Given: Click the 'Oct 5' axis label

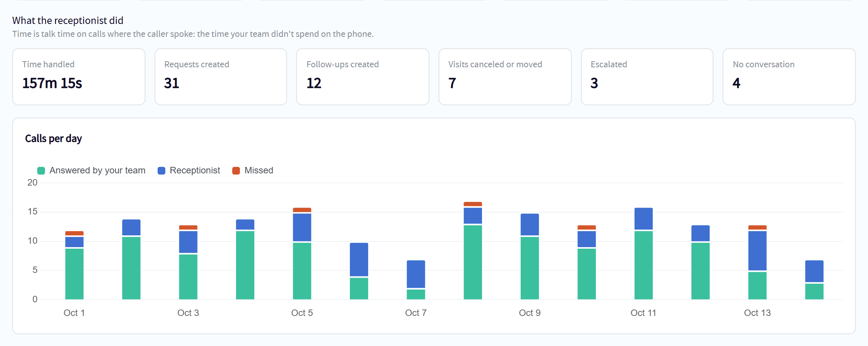Looking at the screenshot, I should coord(302,313).
